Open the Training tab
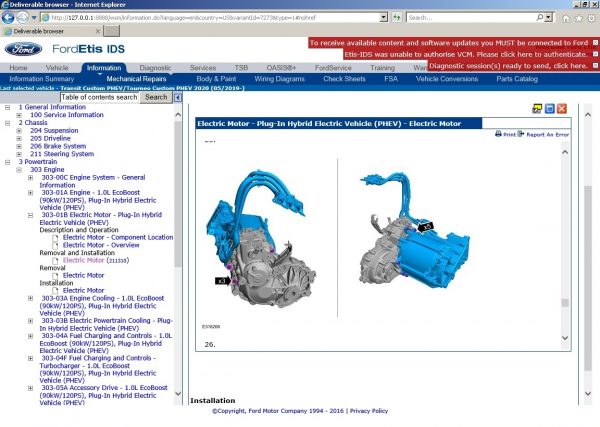600x427 pixels. coord(382,68)
